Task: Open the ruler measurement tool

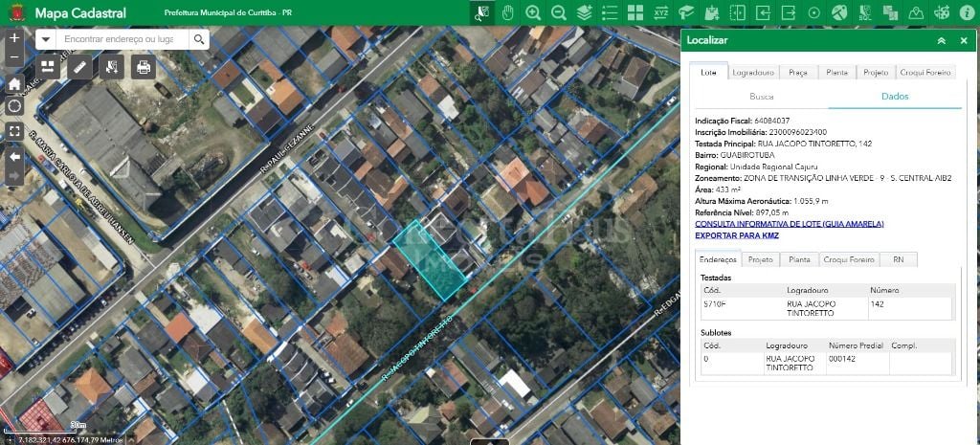Action: click(x=79, y=66)
